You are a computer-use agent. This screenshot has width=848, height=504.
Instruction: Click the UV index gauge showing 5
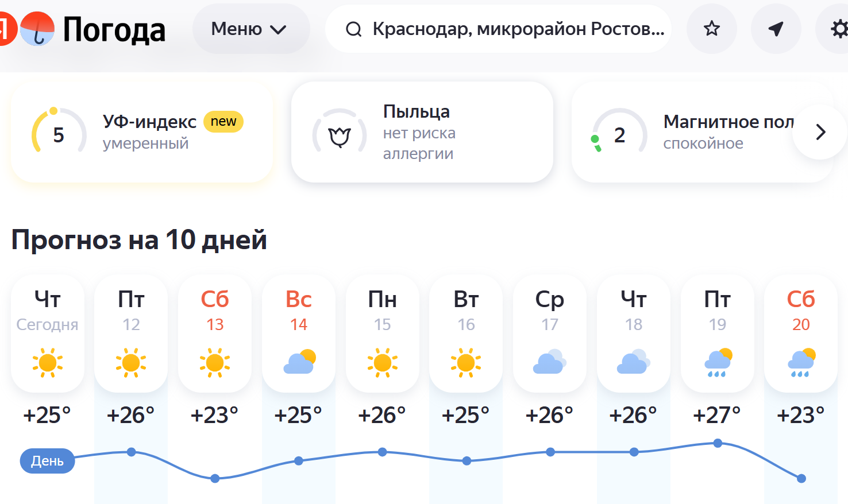(59, 133)
